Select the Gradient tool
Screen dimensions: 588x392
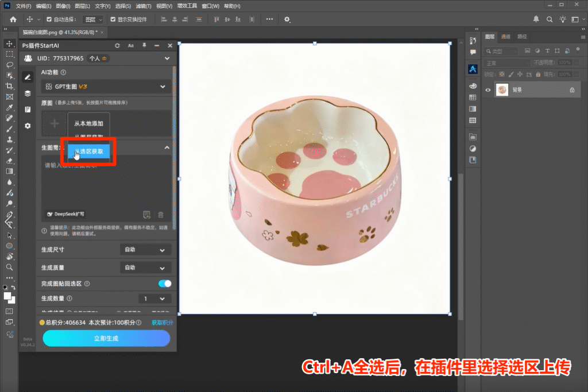coord(9,171)
